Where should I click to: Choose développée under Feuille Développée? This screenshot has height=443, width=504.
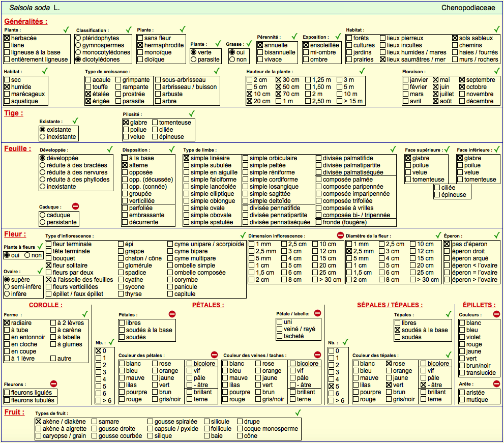point(42,158)
